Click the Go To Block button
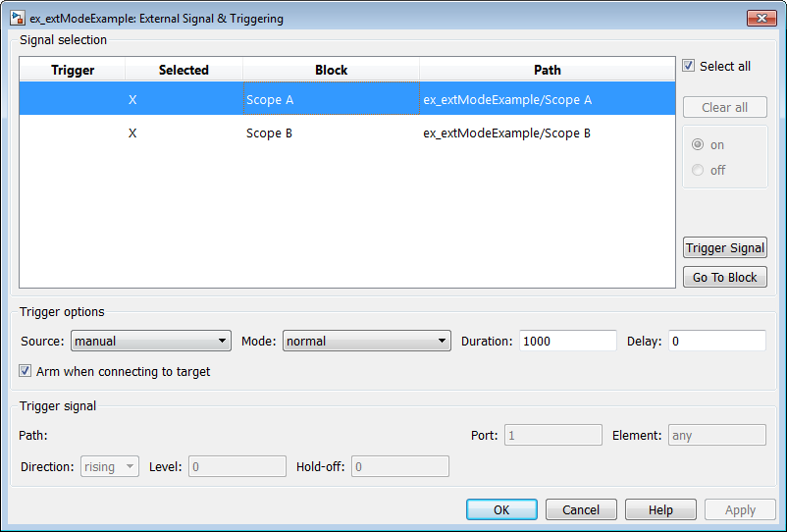 [725, 277]
